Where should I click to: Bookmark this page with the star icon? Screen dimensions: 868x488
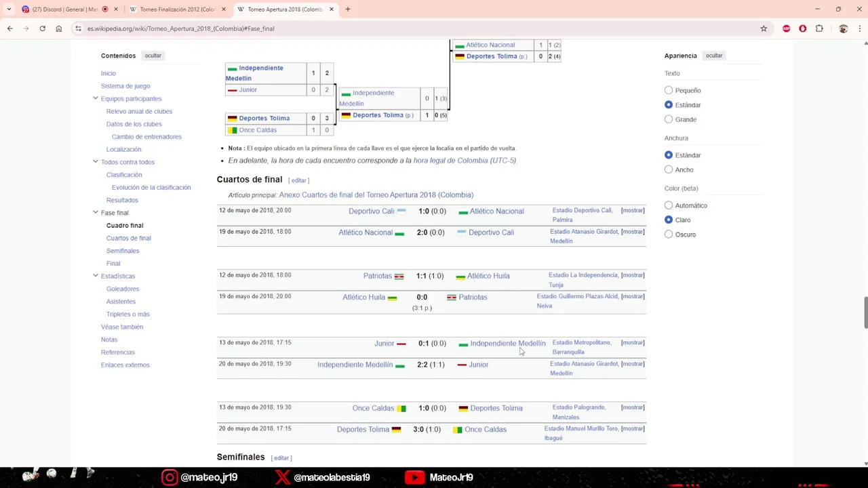[x=764, y=28]
